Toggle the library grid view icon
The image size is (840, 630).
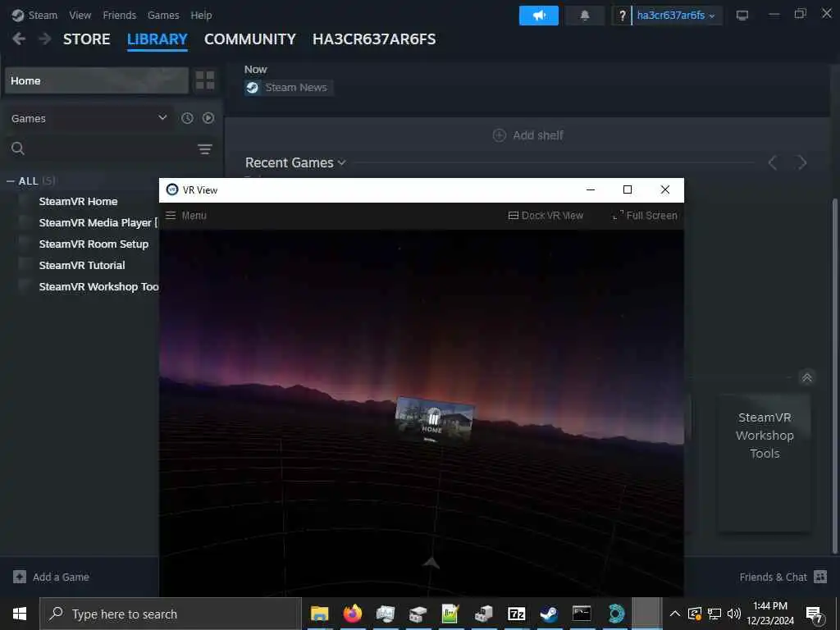pos(204,80)
